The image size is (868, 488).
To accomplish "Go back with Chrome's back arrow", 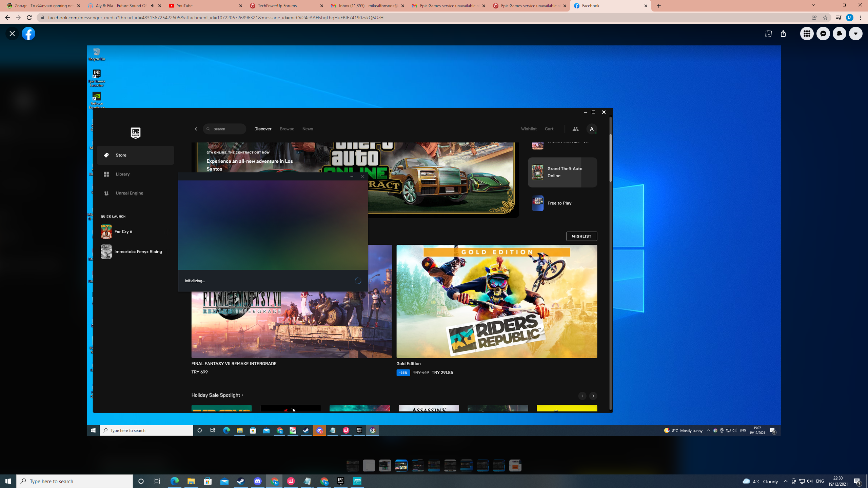I will [x=7, y=18].
